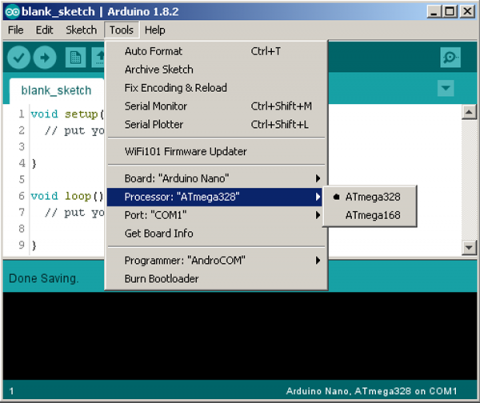
Task: Choose Archive Sketch menu entry
Action: click(216, 70)
